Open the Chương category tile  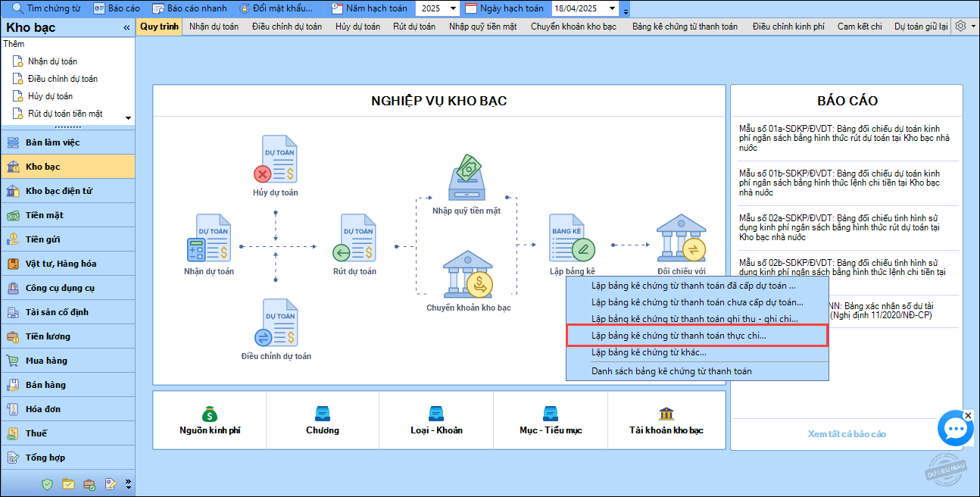(323, 421)
